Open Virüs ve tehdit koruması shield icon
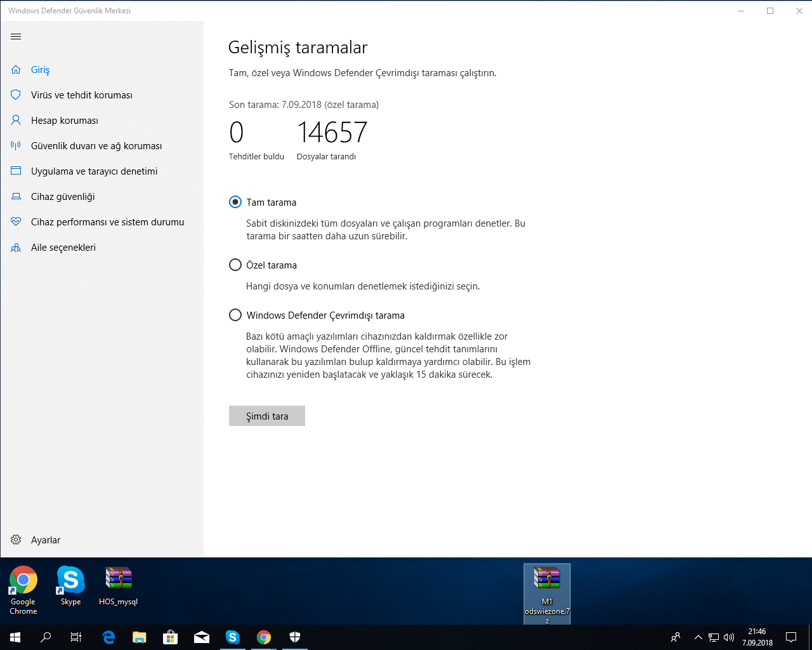Screen dimensions: 812x650 coord(16,95)
